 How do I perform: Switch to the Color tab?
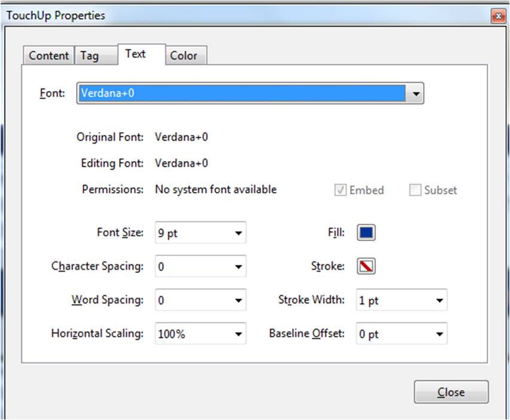tap(183, 56)
